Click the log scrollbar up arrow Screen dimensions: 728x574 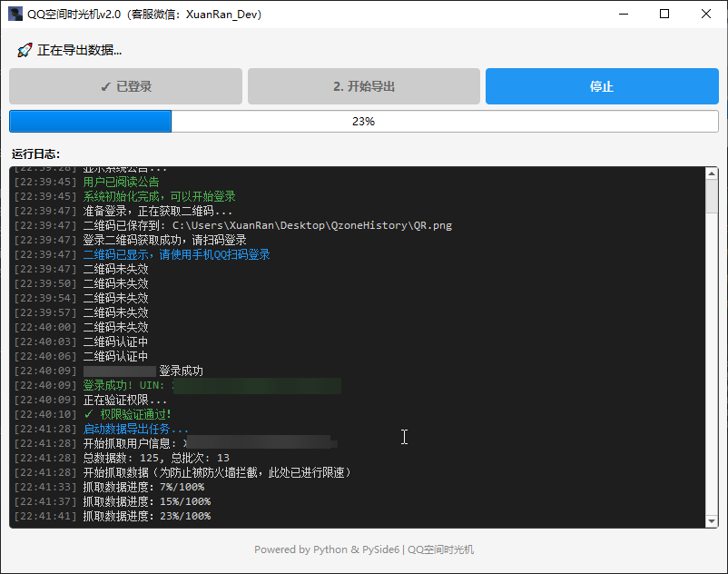pyautogui.click(x=711, y=173)
